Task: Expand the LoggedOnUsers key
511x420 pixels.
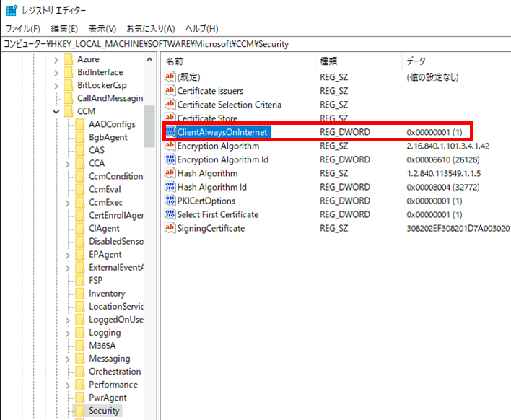Action: [x=68, y=320]
